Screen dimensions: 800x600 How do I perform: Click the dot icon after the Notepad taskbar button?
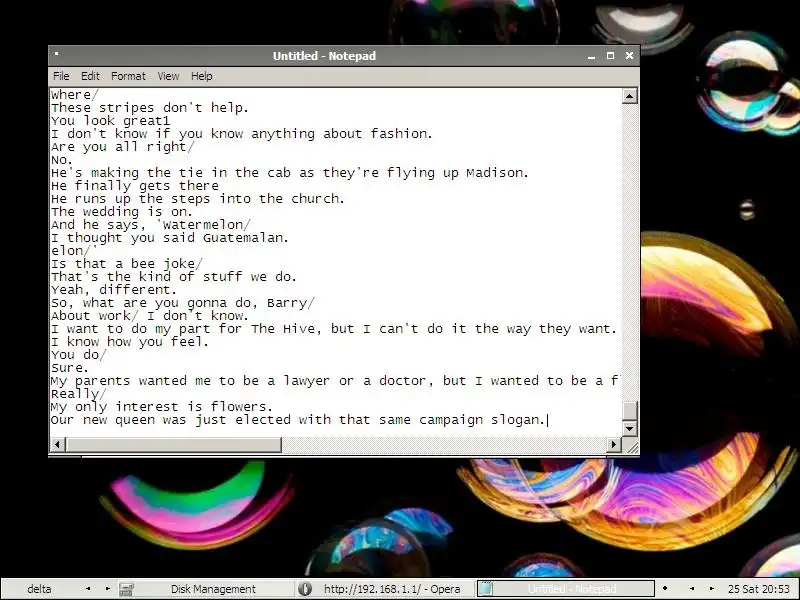click(x=664, y=589)
